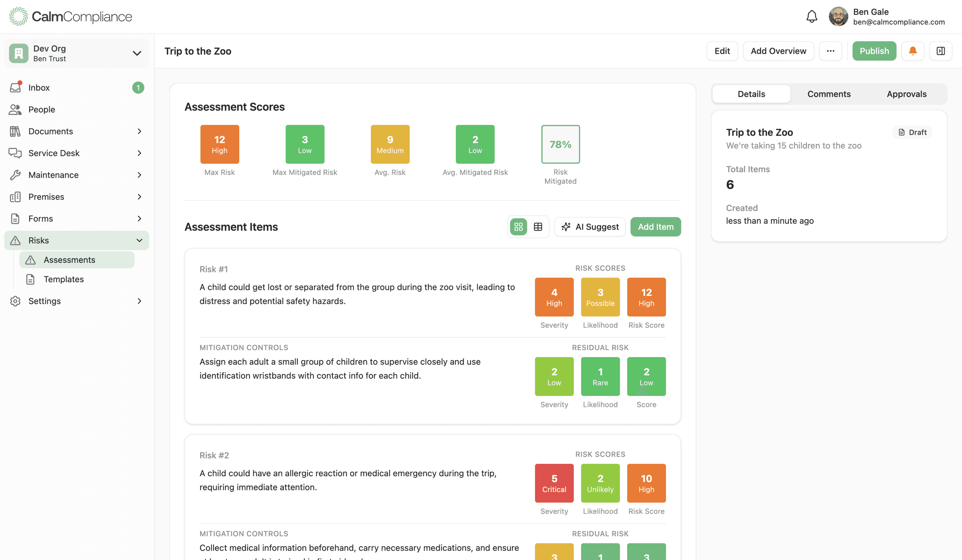
Task: Switch assessment items to table view
Action: pyautogui.click(x=538, y=227)
